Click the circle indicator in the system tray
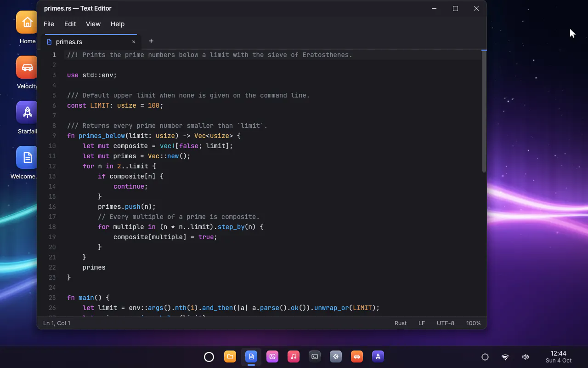588x368 pixels. tap(485, 357)
